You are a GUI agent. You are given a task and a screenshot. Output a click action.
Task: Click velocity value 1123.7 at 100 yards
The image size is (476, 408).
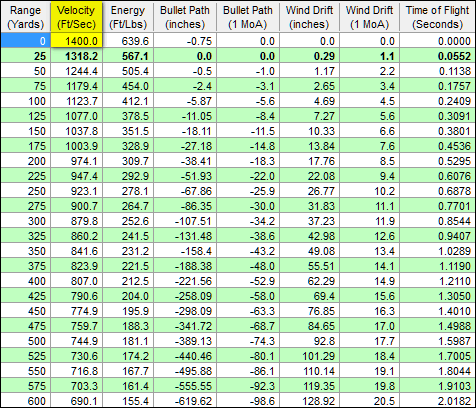pos(76,101)
